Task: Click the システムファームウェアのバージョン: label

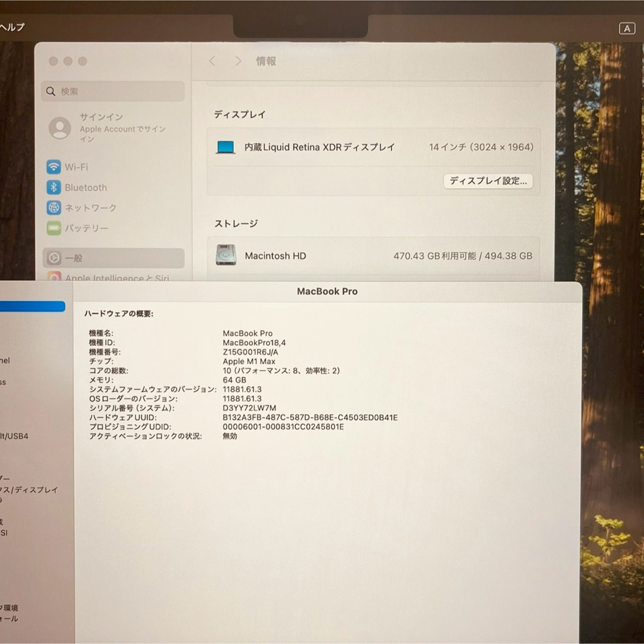Action: coord(153,389)
